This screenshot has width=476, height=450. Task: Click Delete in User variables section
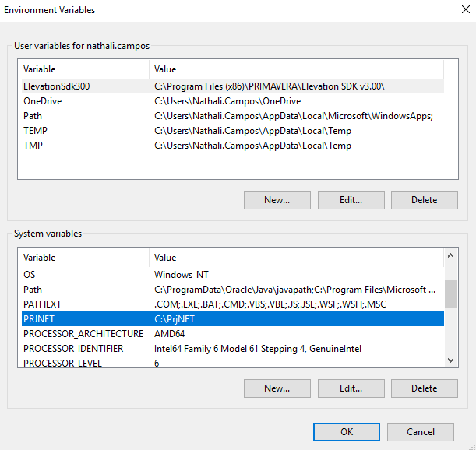click(x=424, y=200)
